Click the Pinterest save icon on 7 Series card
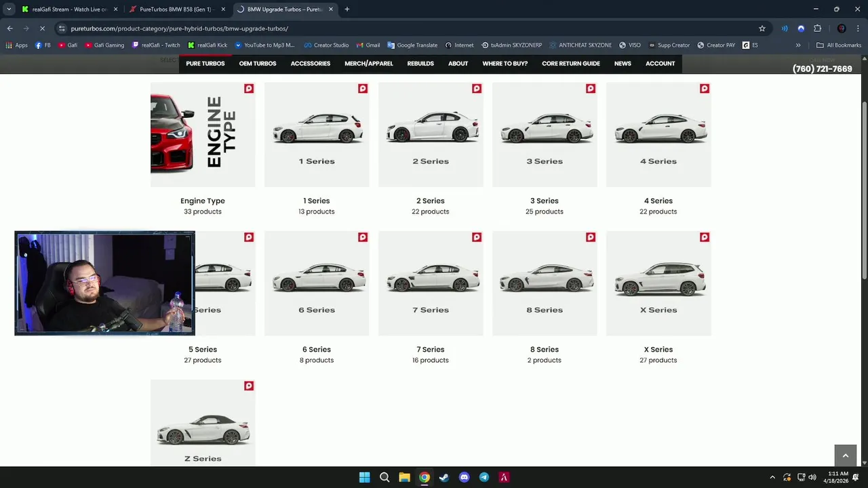Viewport: 868px width, 488px height. [x=477, y=237]
